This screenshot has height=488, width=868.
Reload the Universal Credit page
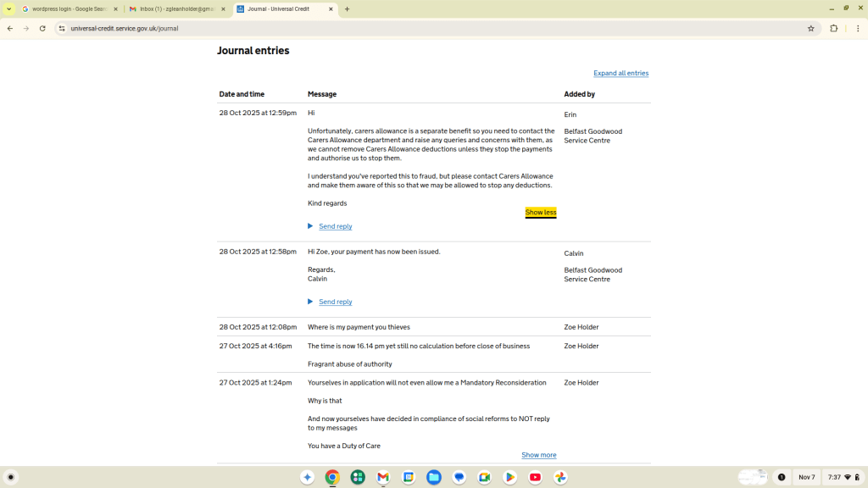(42, 28)
